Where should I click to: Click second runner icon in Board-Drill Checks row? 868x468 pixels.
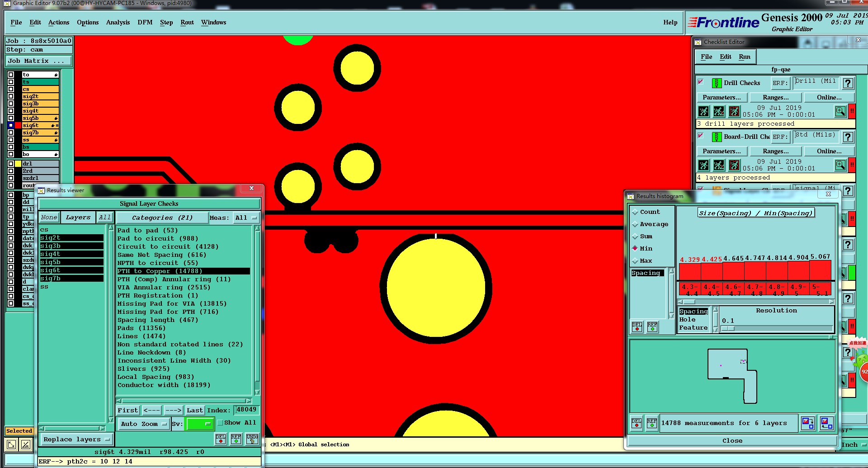[x=719, y=165]
